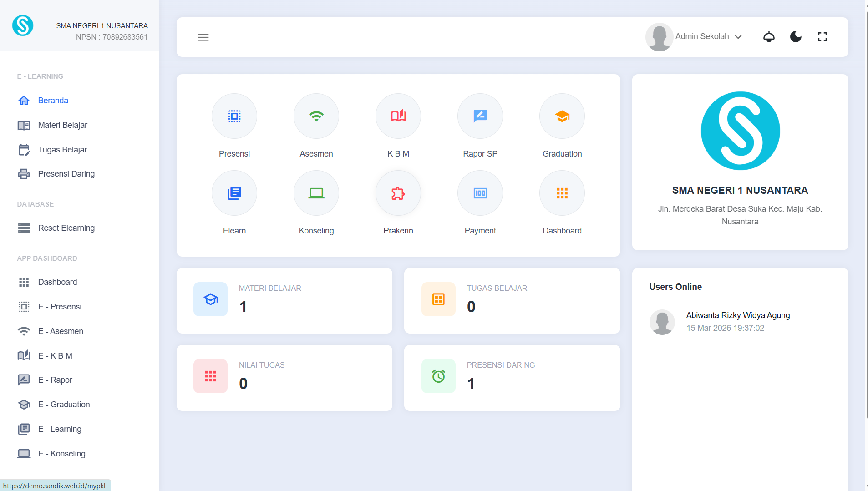Enter fullscreen mode via the topbar icon
868x491 pixels.
(822, 37)
